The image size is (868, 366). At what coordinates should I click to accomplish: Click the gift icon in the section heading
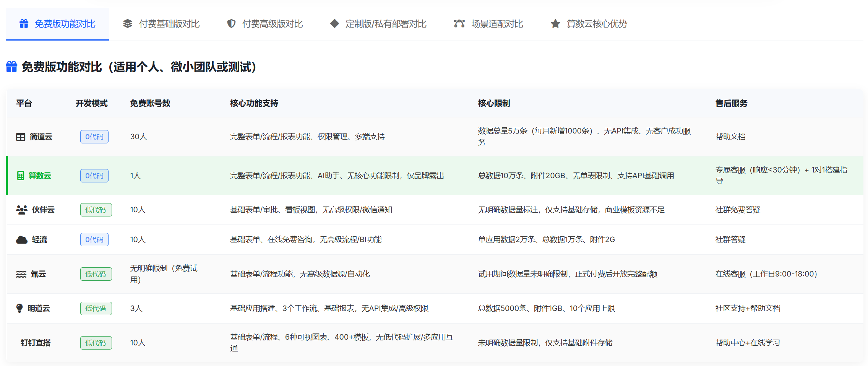[11, 67]
